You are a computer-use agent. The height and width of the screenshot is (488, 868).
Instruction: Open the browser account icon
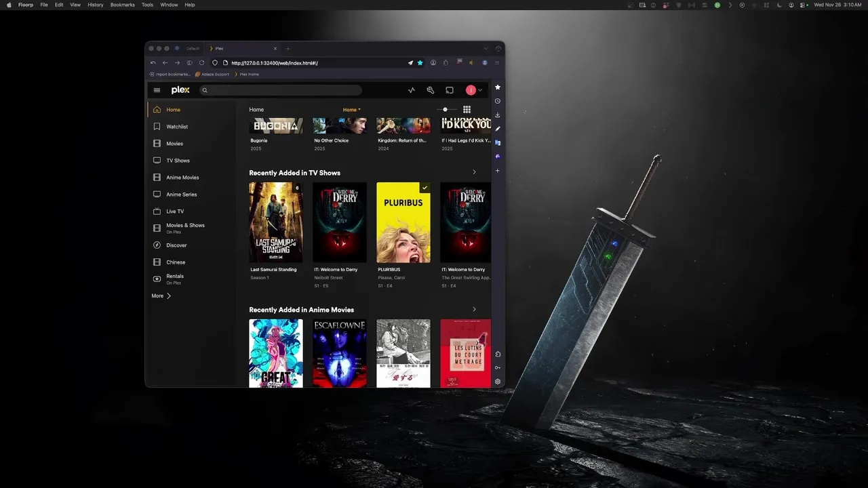coord(433,63)
